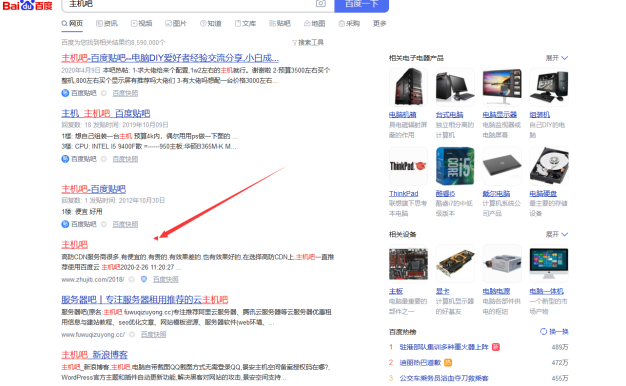Click the Baidu logo
Image resolution: width=626 pixels, height=386 pixels.
[27, 6]
